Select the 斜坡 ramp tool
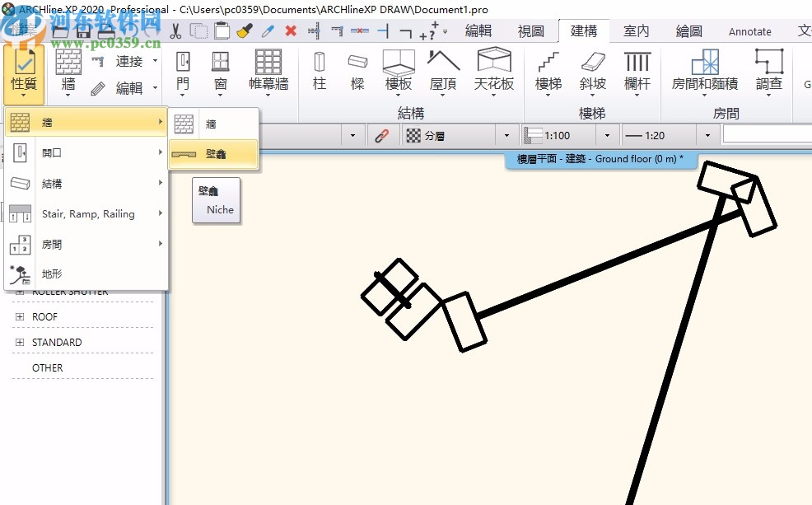The height and width of the screenshot is (505, 812). tap(592, 72)
